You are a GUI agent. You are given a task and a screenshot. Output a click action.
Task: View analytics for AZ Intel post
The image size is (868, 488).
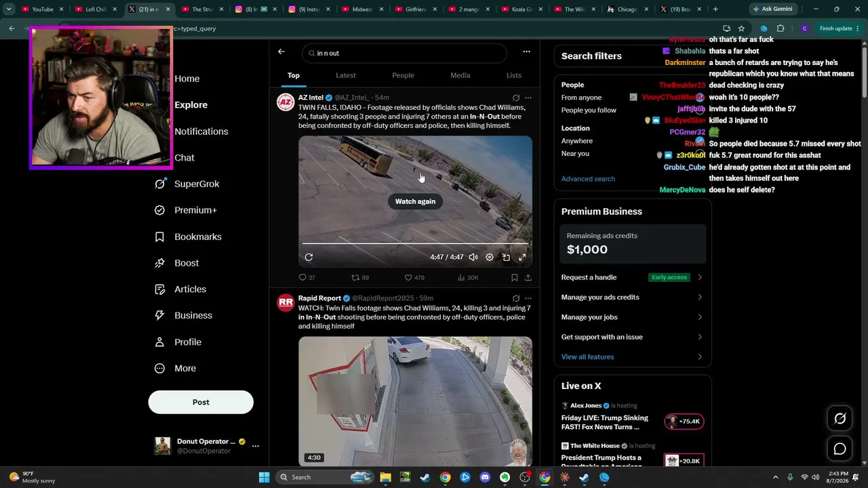(x=468, y=277)
